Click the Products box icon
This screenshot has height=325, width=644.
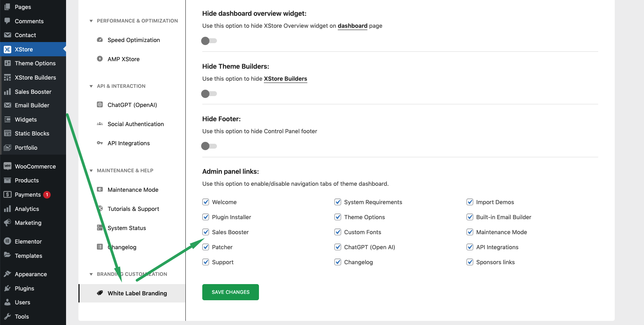[8, 180]
